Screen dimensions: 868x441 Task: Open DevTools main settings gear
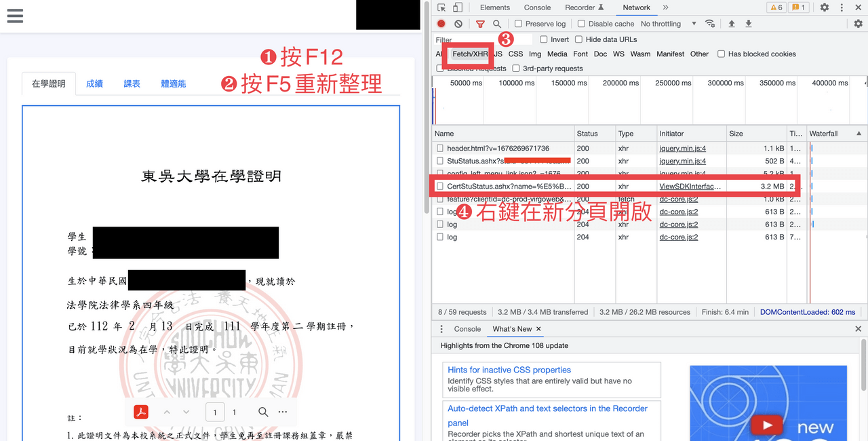coord(825,7)
